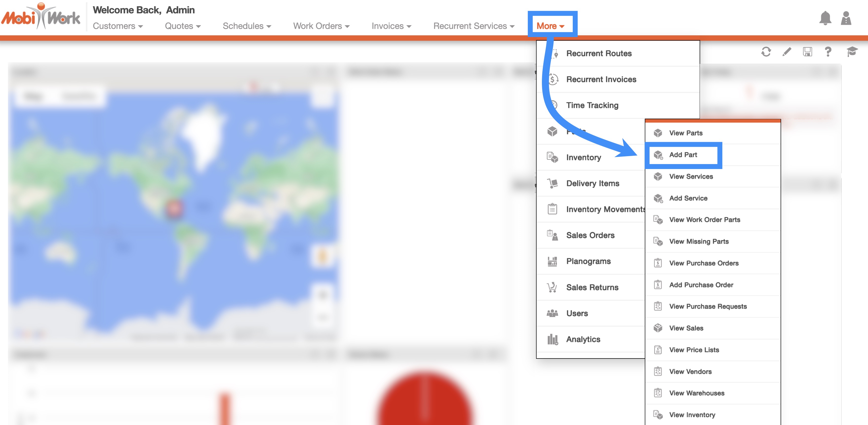Click the red marker on map
The width and height of the screenshot is (868, 425).
[x=174, y=208]
